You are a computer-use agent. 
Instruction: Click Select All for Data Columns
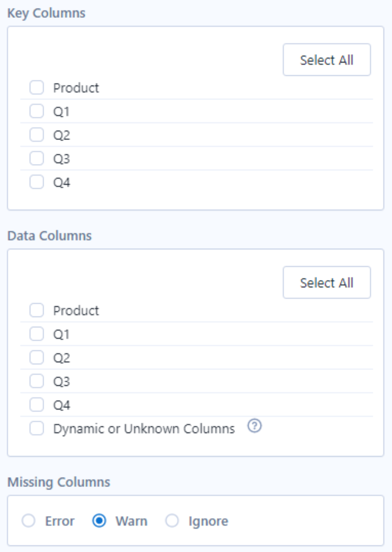click(x=327, y=283)
